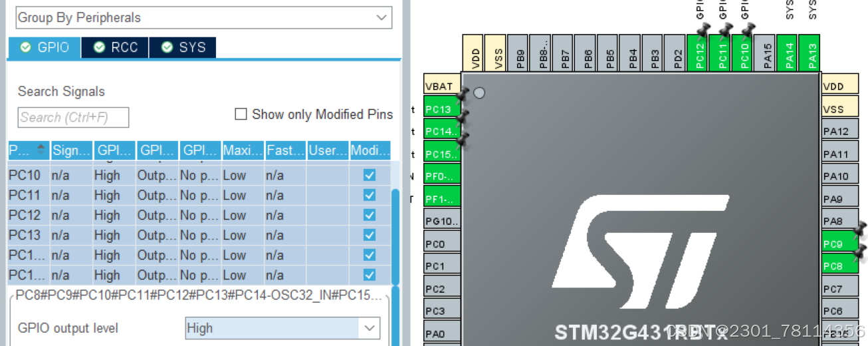Click the Fast Mode column header
The width and height of the screenshot is (868, 346).
[x=285, y=150]
